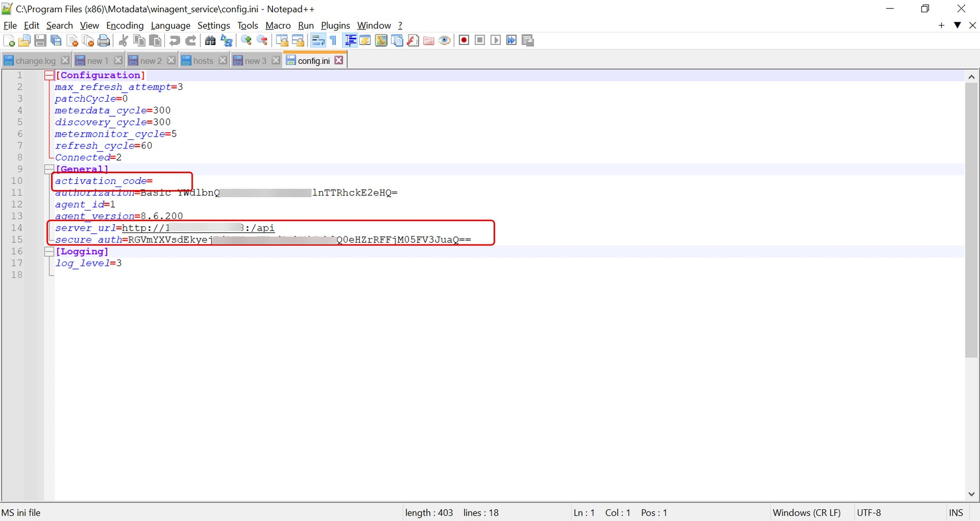Toggle Word Wrap toolbar button
980x521 pixels.
click(x=318, y=41)
